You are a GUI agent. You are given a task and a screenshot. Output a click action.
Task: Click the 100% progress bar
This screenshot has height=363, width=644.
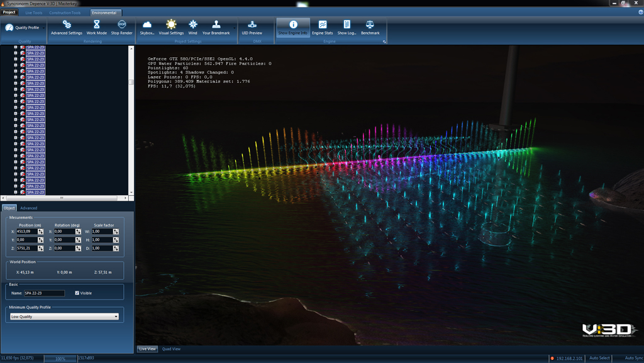pyautogui.click(x=60, y=359)
